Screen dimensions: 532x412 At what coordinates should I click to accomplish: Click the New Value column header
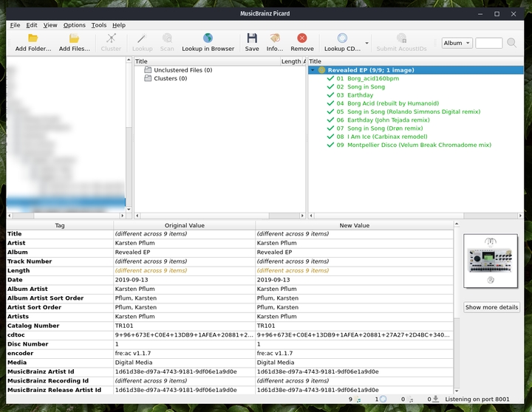(355, 225)
